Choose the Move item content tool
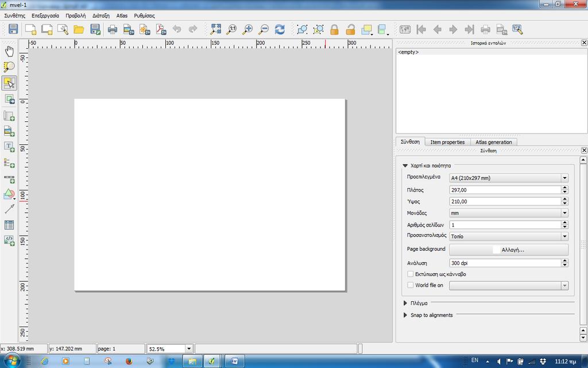Screen dimensions: 588x368 (9, 99)
